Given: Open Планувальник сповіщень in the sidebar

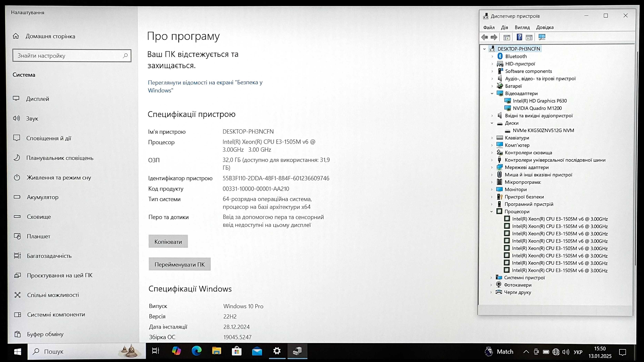Looking at the screenshot, I should click(53, 158).
